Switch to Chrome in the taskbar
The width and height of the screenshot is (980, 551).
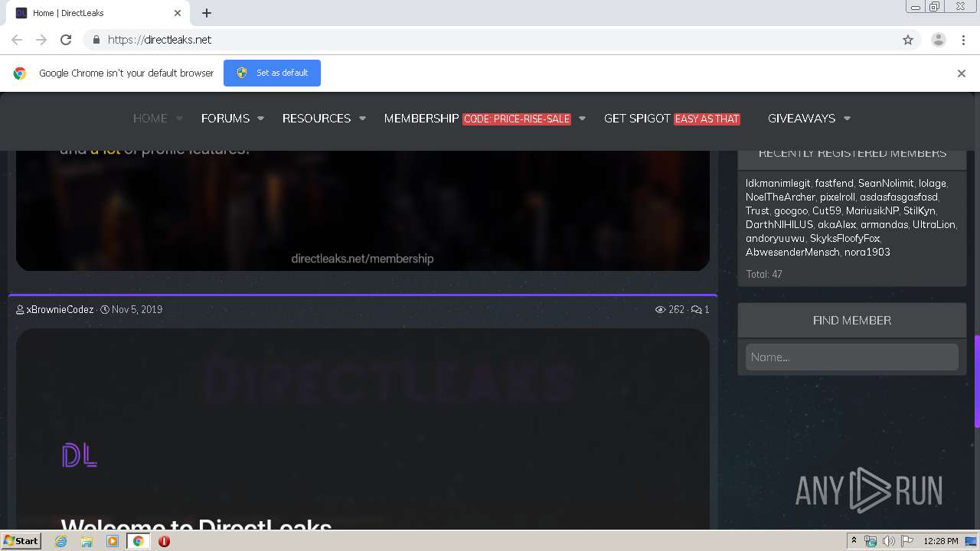coord(138,541)
